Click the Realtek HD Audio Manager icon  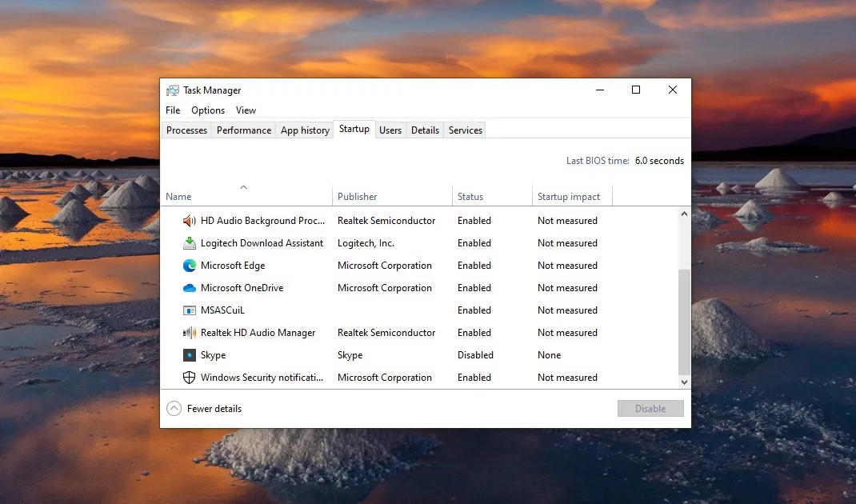190,333
